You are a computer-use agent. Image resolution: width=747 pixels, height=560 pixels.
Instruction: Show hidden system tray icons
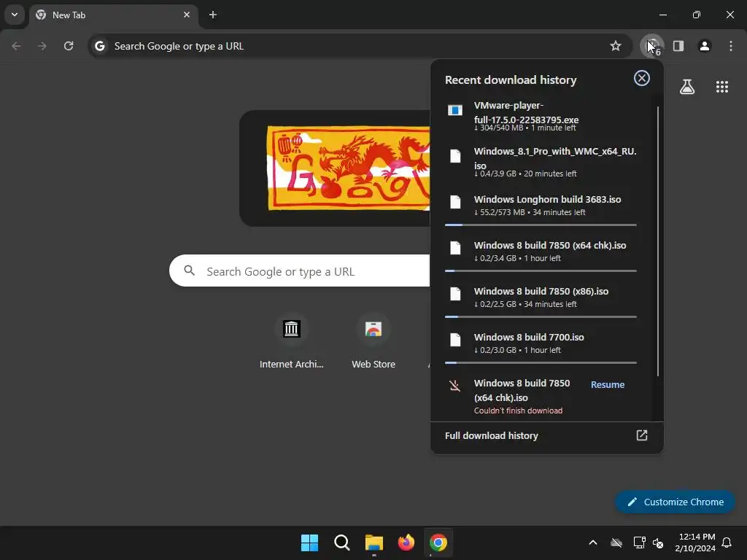[x=593, y=542]
